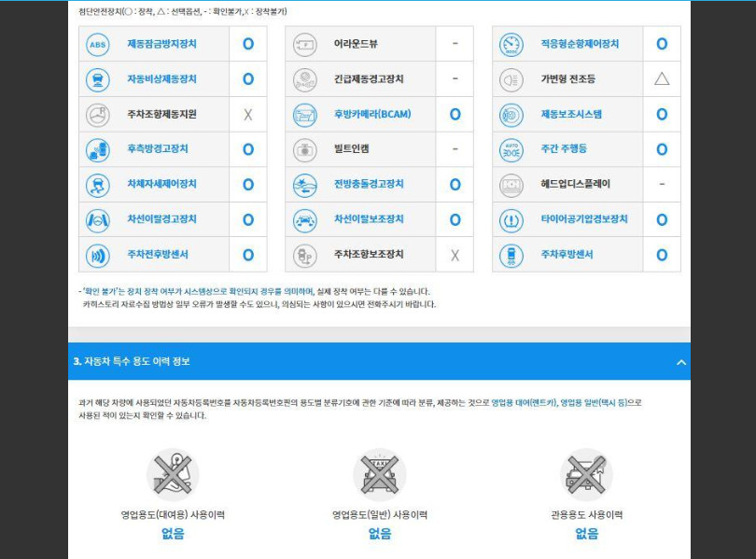
Task: Click the 자동비상제동장치 car icon
Action: click(98, 79)
